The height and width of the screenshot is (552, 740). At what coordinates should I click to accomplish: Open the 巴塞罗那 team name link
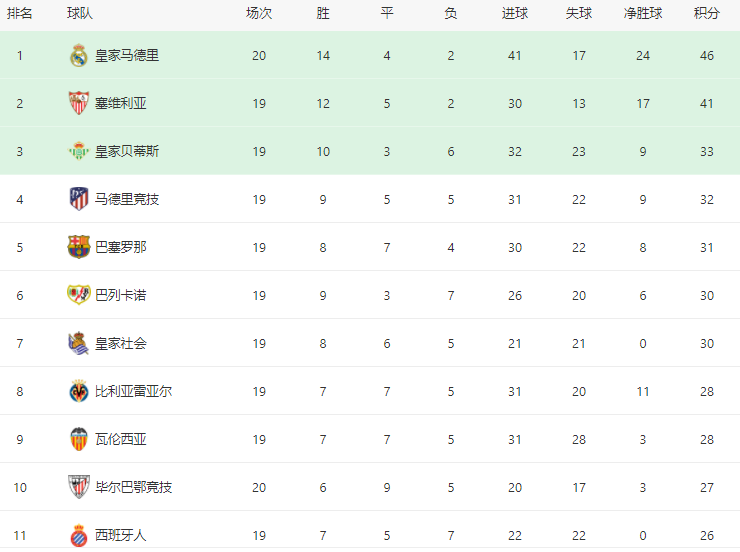(121, 247)
